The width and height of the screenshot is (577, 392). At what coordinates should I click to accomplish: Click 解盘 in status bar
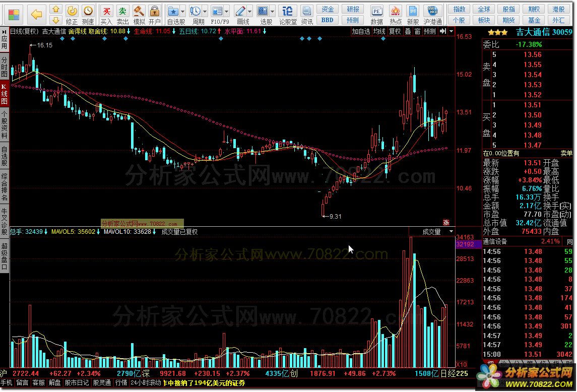coord(54,383)
